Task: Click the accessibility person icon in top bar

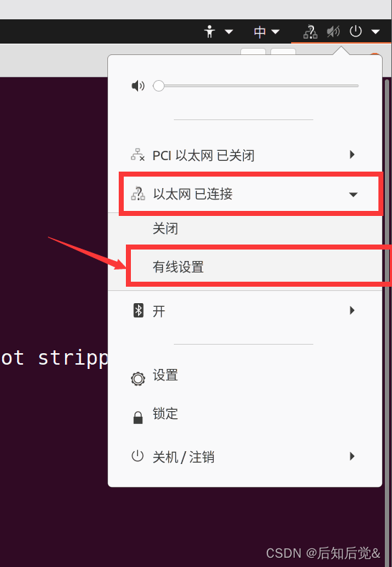Action: tap(210, 32)
